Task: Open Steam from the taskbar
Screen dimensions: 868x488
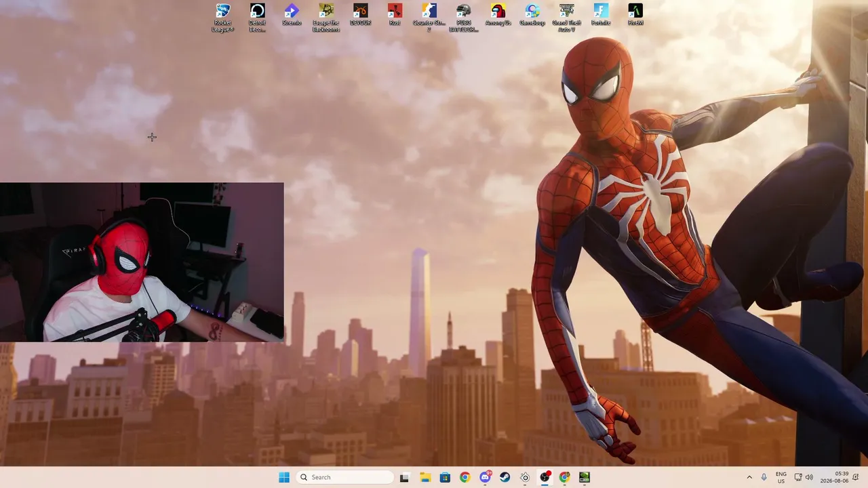Action: [505, 477]
